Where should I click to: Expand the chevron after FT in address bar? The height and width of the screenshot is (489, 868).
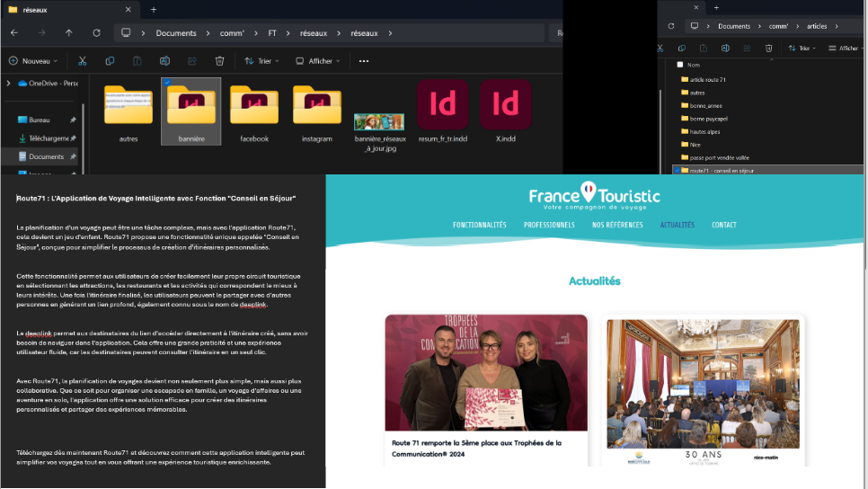point(288,33)
